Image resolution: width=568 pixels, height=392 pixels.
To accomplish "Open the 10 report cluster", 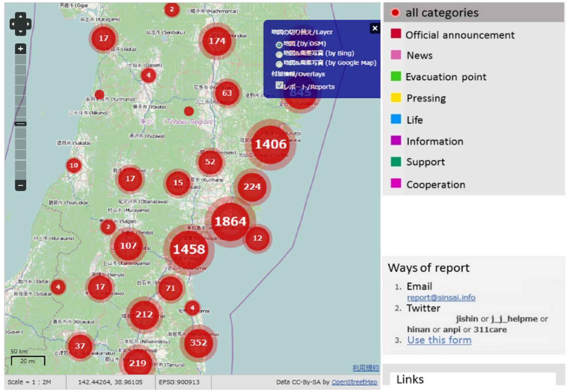I will [x=74, y=165].
